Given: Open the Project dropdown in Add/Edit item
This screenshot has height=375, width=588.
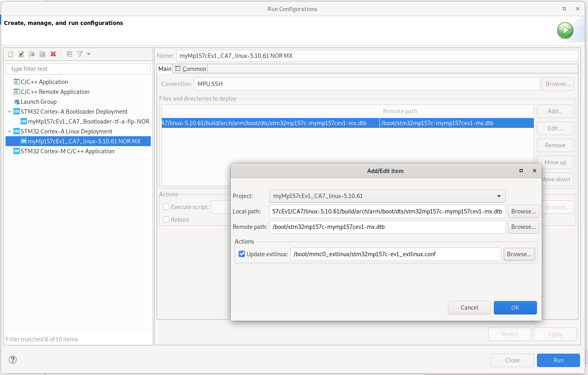Looking at the screenshot, I should pyautogui.click(x=387, y=196).
